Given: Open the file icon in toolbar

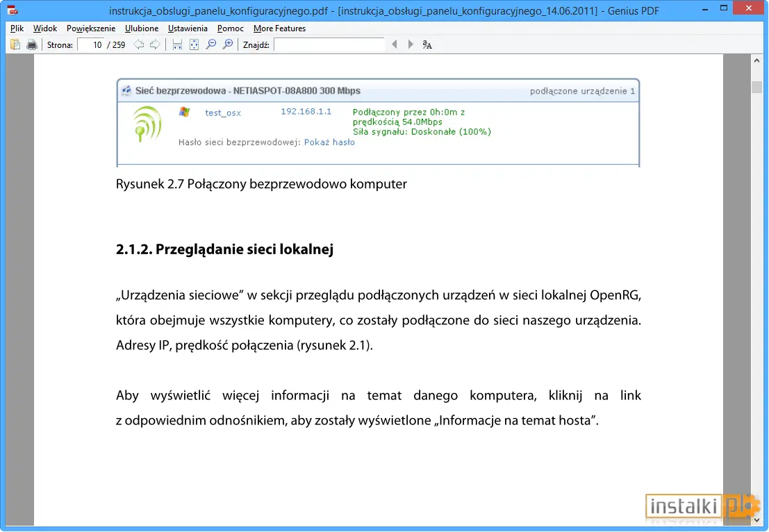Looking at the screenshot, I should pyautogui.click(x=15, y=44).
